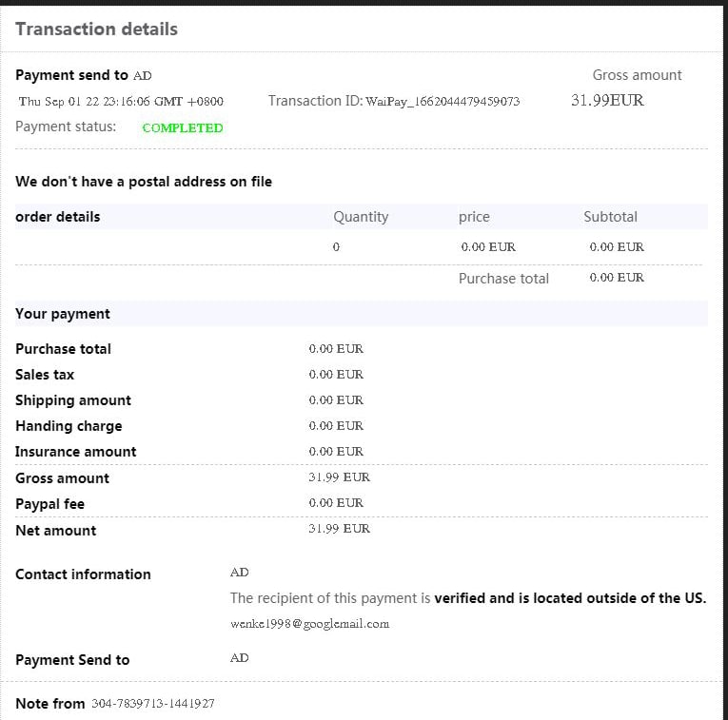
Task: Click the Handing charge label
Action: [x=69, y=426]
